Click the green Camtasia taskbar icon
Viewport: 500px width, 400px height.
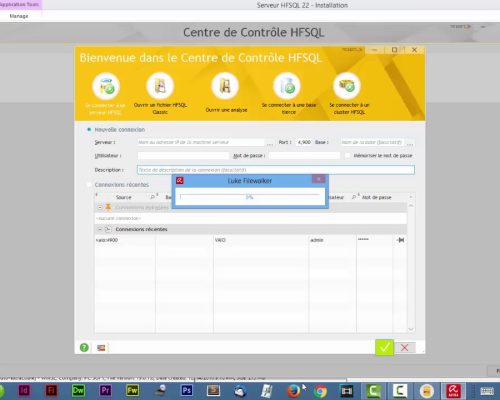pos(373,391)
